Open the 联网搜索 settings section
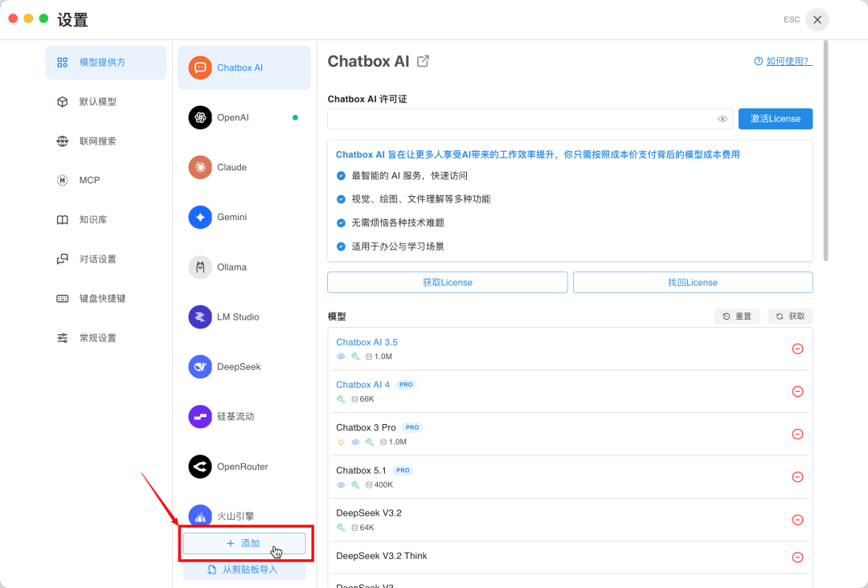The width and height of the screenshot is (868, 588). point(106,141)
